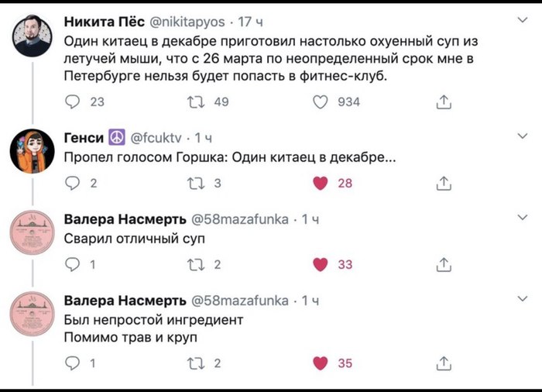Reply to Генси's tweet
This screenshot has width=542, height=392.
click(x=71, y=184)
